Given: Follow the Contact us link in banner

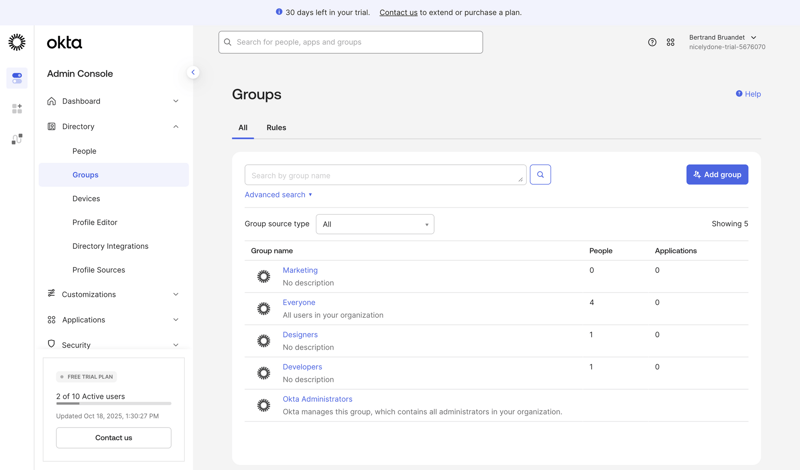Looking at the screenshot, I should coord(398,12).
